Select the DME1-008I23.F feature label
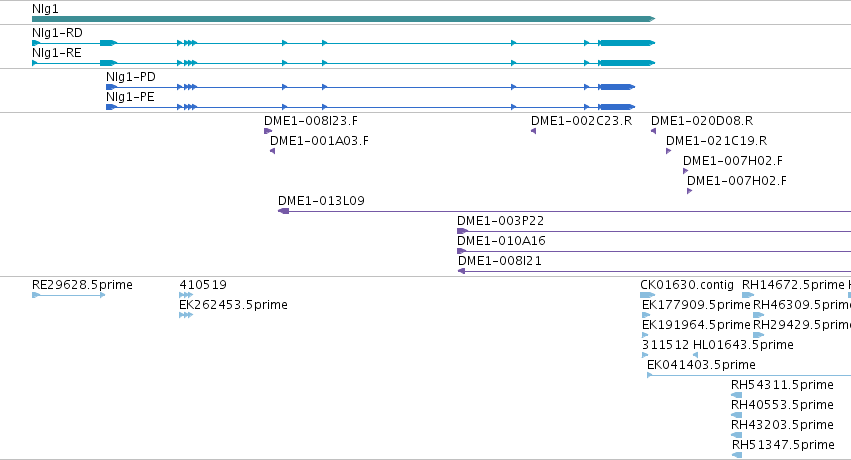 click(311, 121)
